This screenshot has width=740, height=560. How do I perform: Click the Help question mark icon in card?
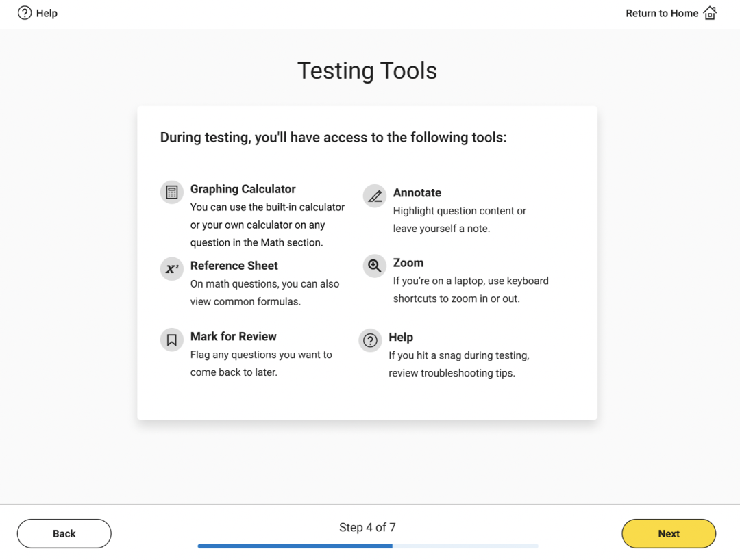click(371, 340)
